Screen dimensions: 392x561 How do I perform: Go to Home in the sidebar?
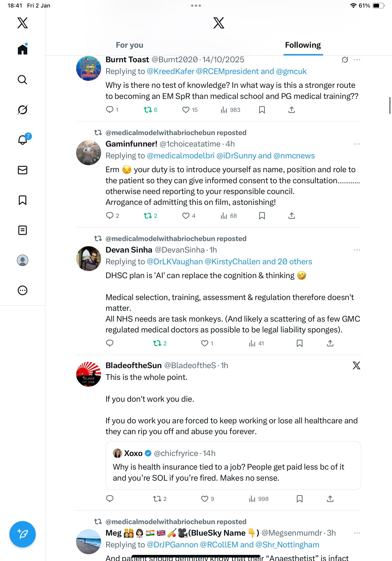tap(23, 49)
